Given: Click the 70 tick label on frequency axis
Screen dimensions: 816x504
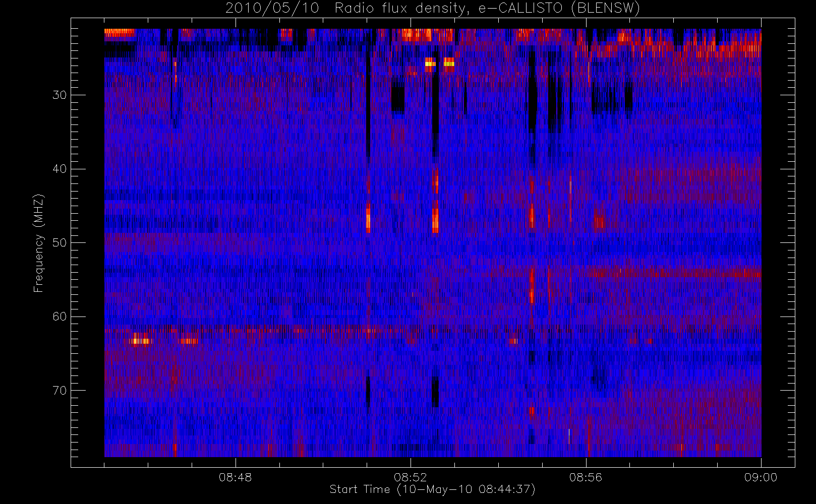Looking at the screenshot, I should point(60,391).
